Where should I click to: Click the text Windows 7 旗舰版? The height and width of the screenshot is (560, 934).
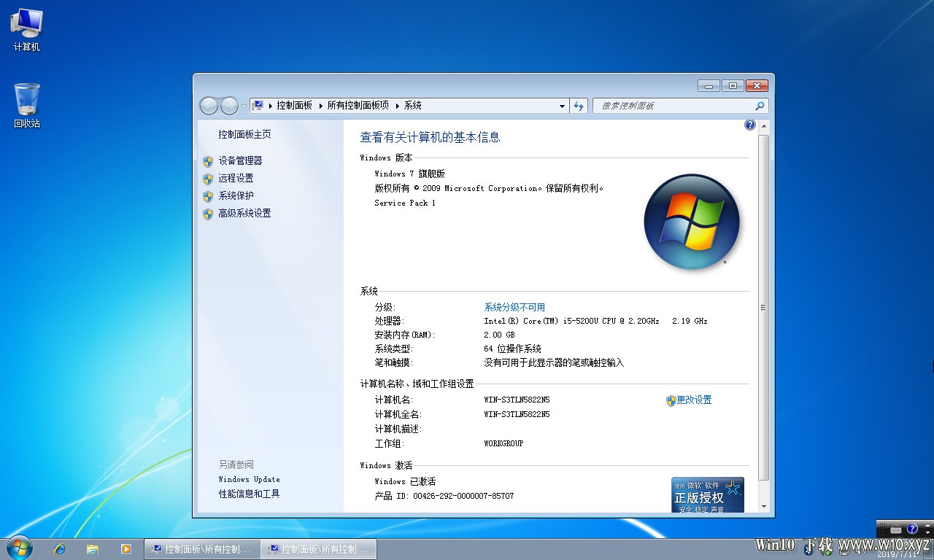tap(409, 174)
